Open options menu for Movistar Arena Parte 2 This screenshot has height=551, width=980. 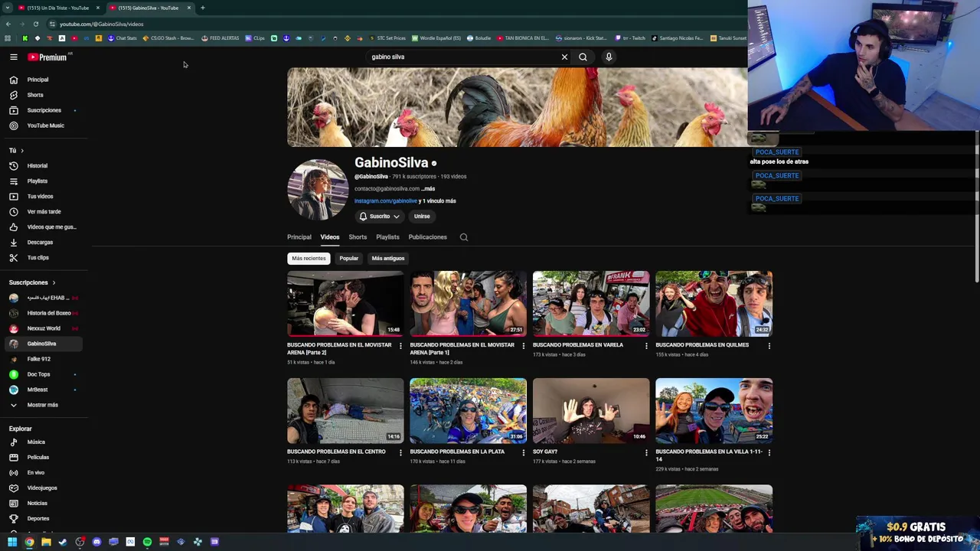point(400,346)
